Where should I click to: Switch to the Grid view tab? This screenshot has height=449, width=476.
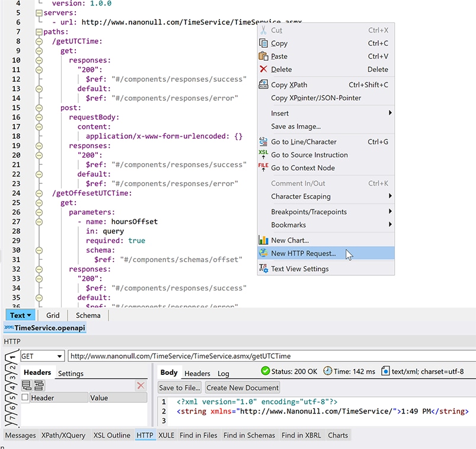coord(53,316)
